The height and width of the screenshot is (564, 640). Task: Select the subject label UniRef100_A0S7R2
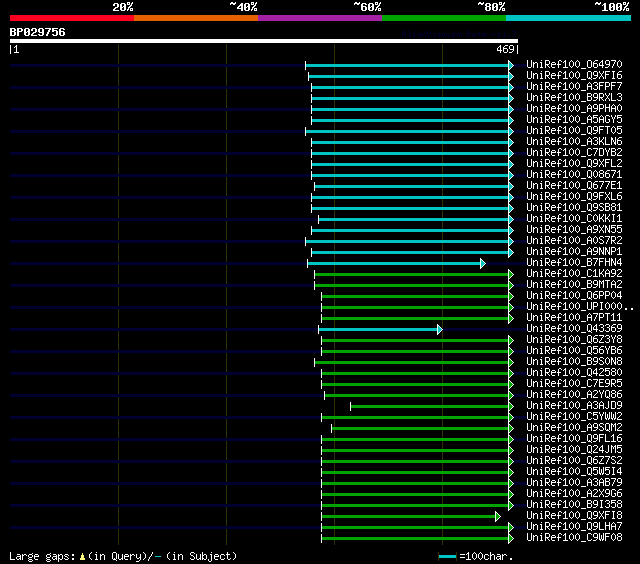pos(574,241)
